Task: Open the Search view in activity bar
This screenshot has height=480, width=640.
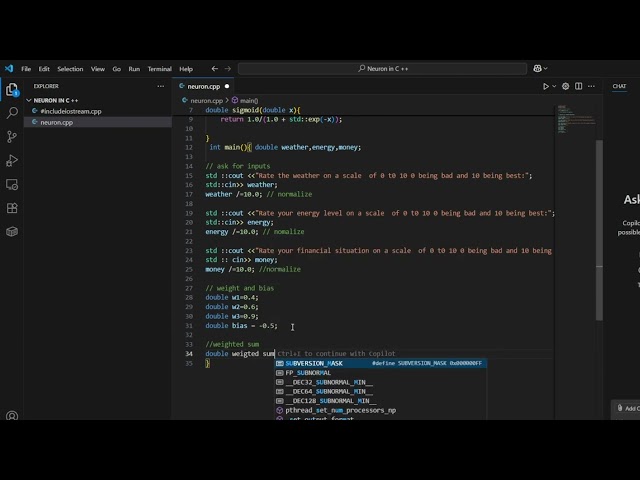Action: point(12,113)
